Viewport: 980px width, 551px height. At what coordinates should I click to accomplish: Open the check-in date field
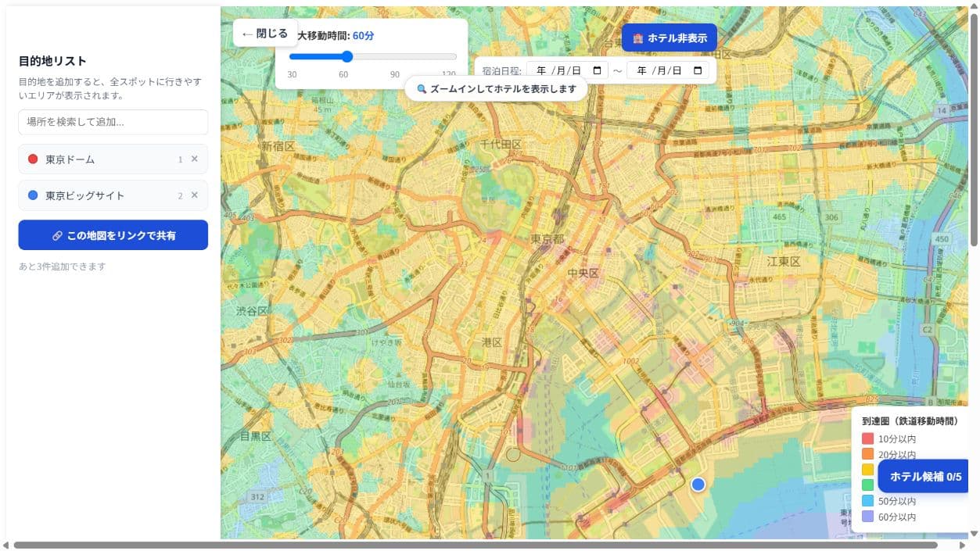pyautogui.click(x=567, y=70)
